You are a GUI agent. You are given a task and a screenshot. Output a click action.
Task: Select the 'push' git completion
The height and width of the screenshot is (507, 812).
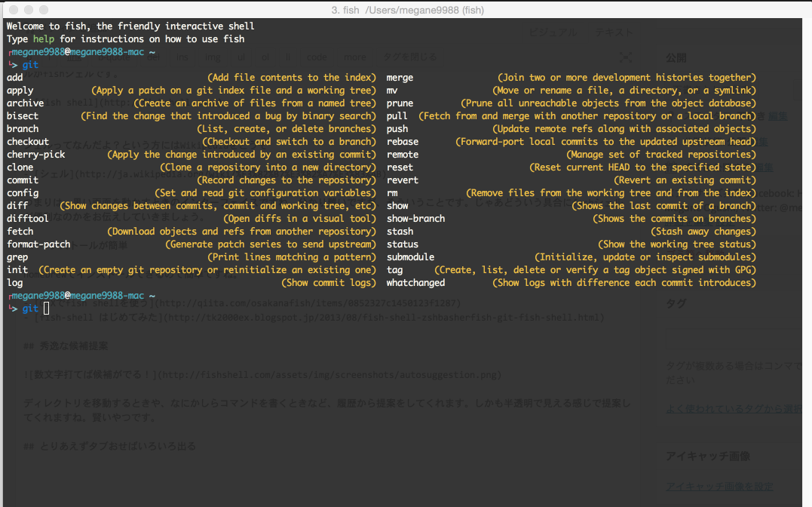[397, 129]
